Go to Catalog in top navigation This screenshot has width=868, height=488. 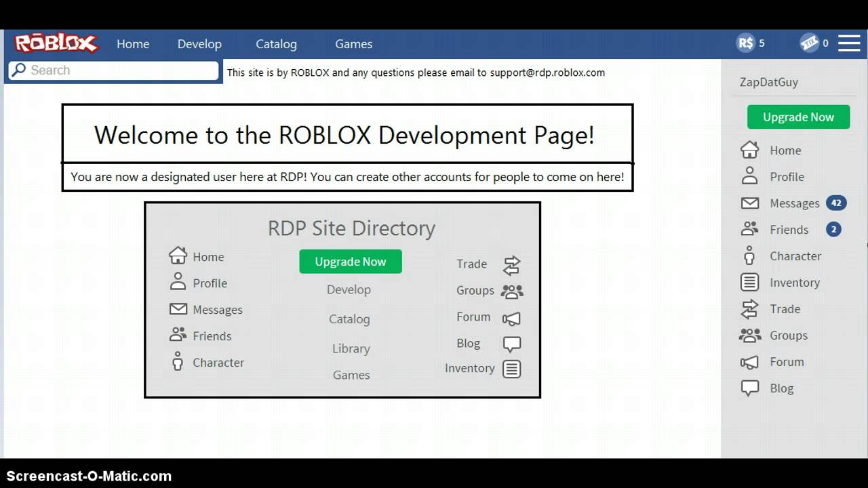coord(276,44)
